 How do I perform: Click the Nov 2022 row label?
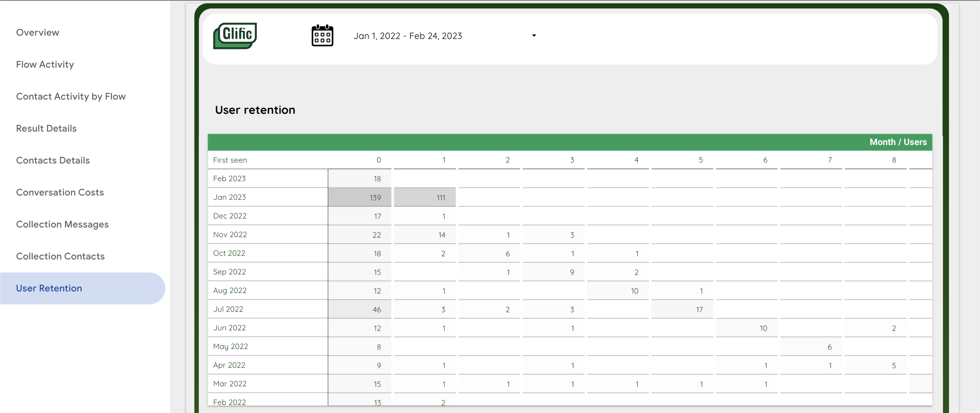pyautogui.click(x=230, y=234)
